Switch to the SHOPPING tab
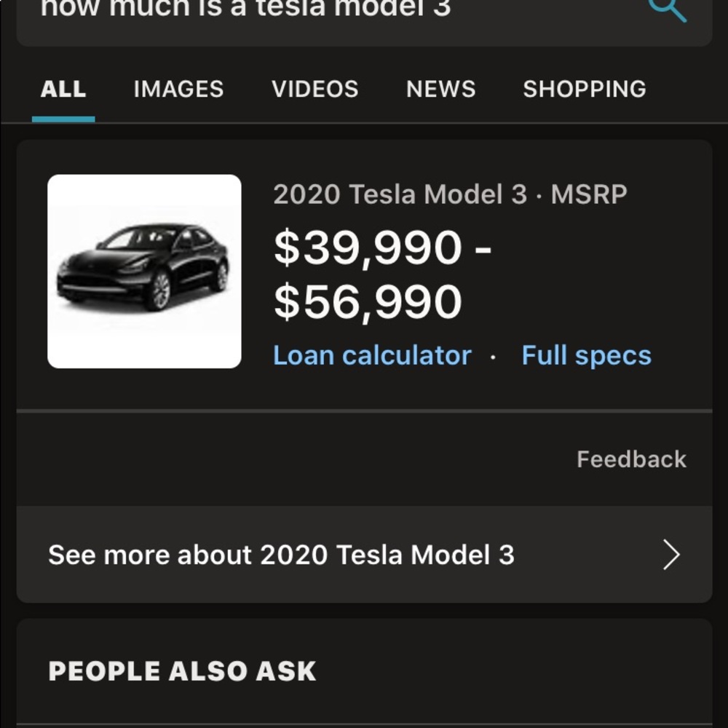Screen dimensions: 728x728 tap(584, 89)
